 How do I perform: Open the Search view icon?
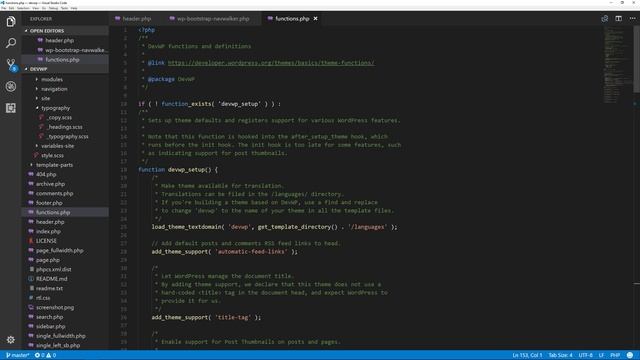click(x=11, y=43)
